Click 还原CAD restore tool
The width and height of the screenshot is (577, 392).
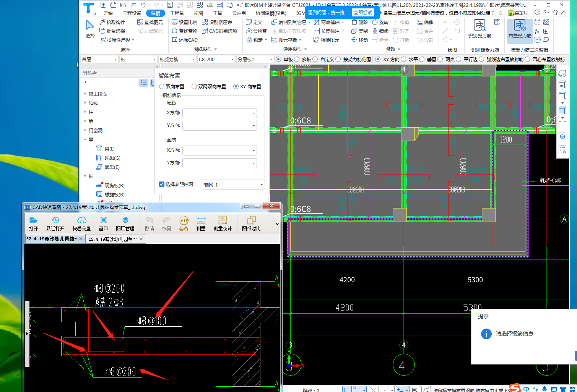coord(185,40)
